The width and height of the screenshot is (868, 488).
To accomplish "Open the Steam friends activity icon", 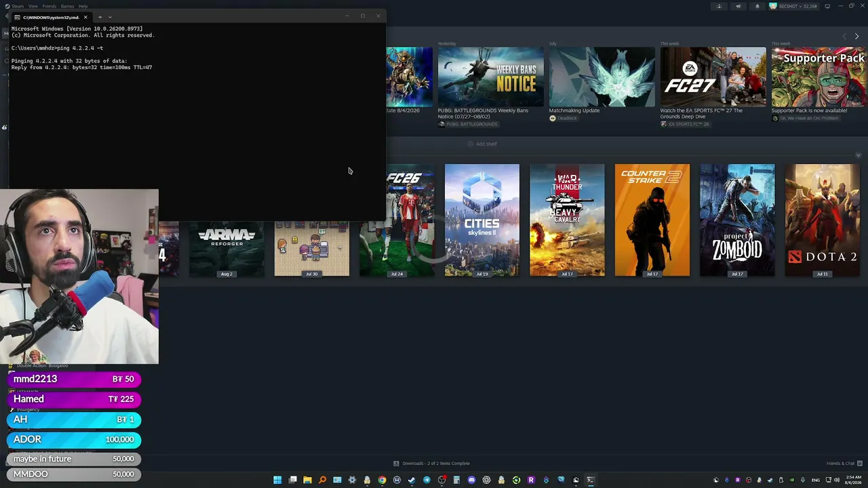I will point(719,6).
